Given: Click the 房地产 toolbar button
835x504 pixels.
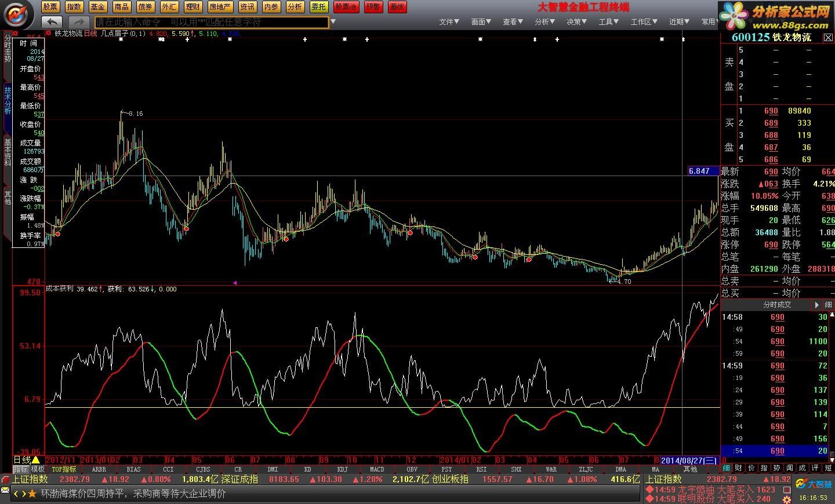Looking at the screenshot, I should tap(220, 7).
